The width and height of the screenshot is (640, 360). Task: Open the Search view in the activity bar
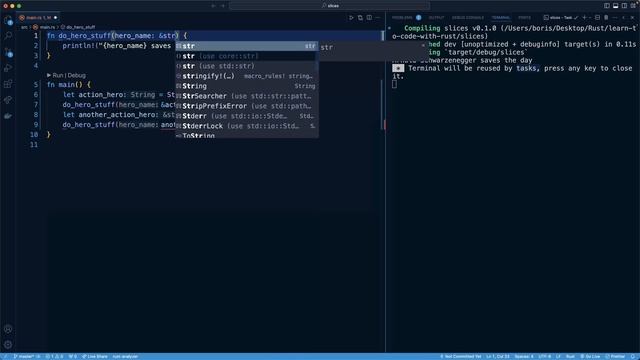coord(8,36)
